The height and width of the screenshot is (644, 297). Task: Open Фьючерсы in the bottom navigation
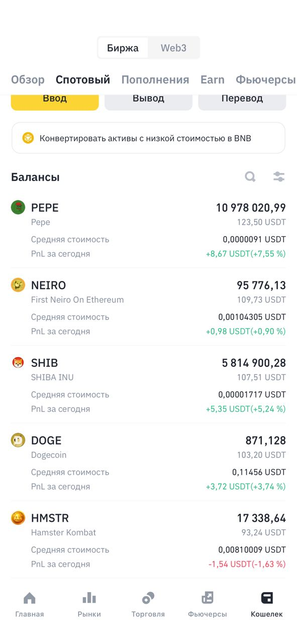tap(208, 605)
